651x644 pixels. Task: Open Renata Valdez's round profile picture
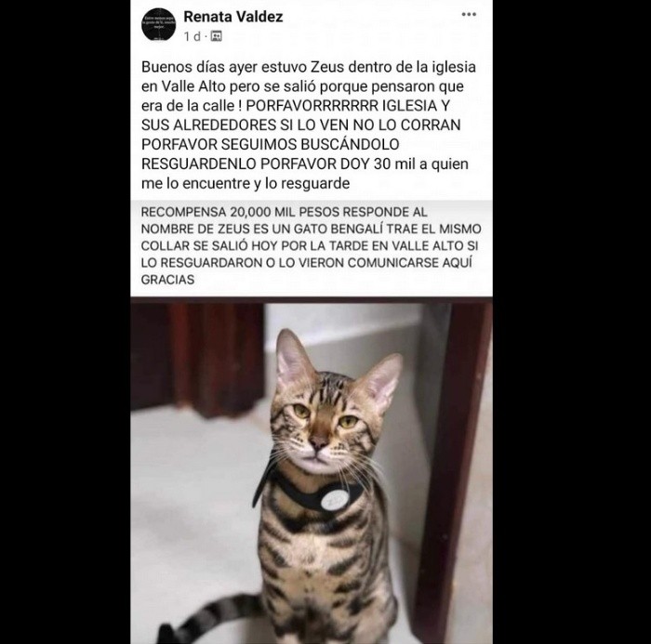(x=158, y=24)
